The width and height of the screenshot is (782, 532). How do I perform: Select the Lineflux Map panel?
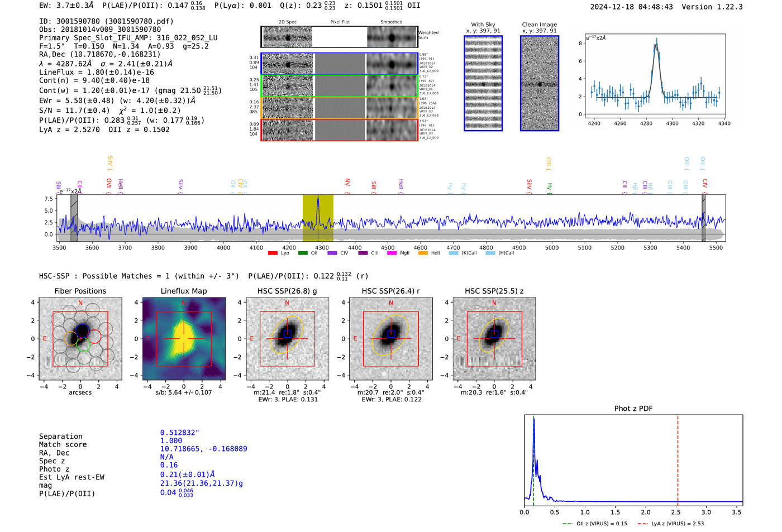[184, 338]
